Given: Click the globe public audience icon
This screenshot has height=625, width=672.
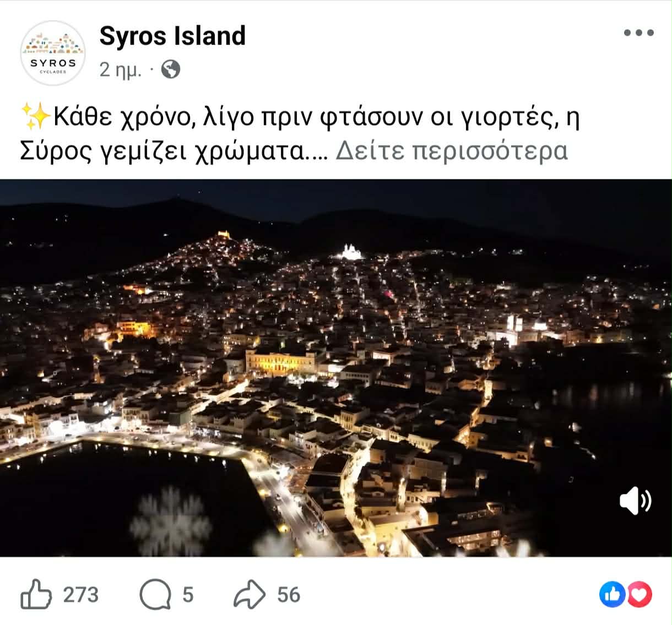Looking at the screenshot, I should point(171,69).
